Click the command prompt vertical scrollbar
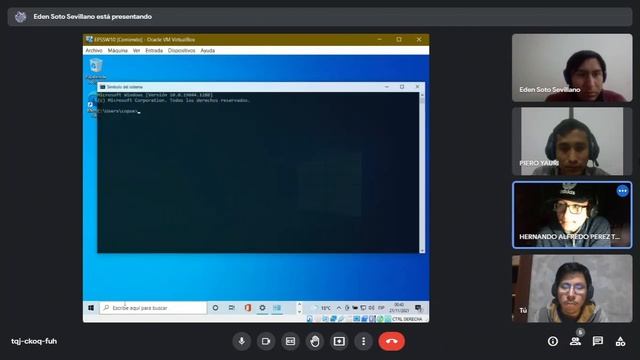The height and width of the screenshot is (360, 640). pos(422,172)
